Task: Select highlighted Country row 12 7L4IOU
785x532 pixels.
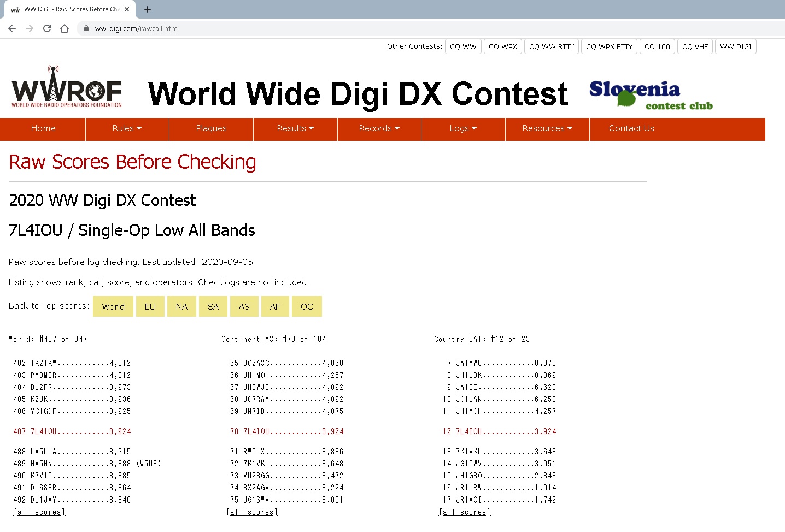Action: 500,431
